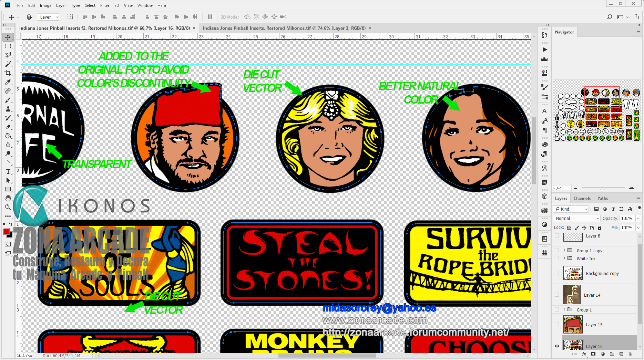Screen dimensions: 644x360
Task: Click the Background copy layer thumbnail
Action: click(x=573, y=273)
